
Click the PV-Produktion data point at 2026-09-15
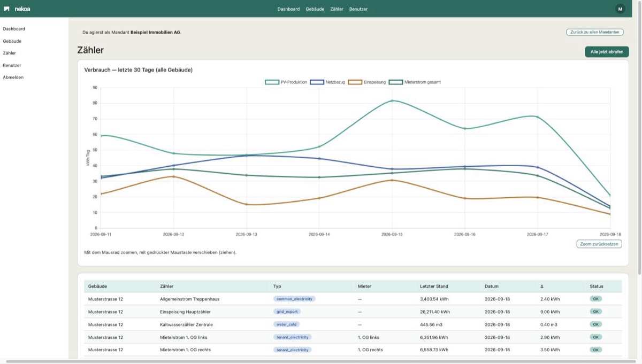pyautogui.click(x=392, y=100)
